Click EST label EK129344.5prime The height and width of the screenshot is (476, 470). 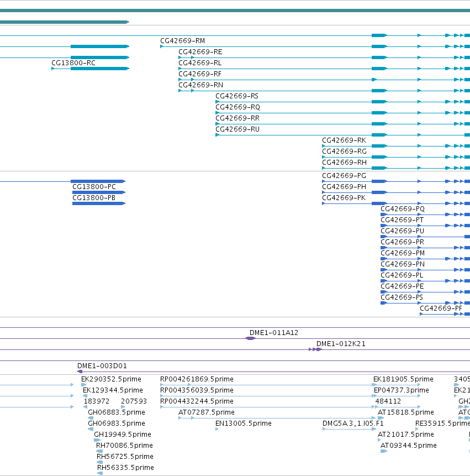[x=113, y=390]
